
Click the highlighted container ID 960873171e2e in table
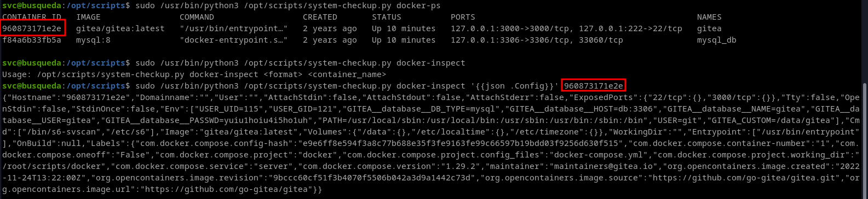[x=33, y=28]
